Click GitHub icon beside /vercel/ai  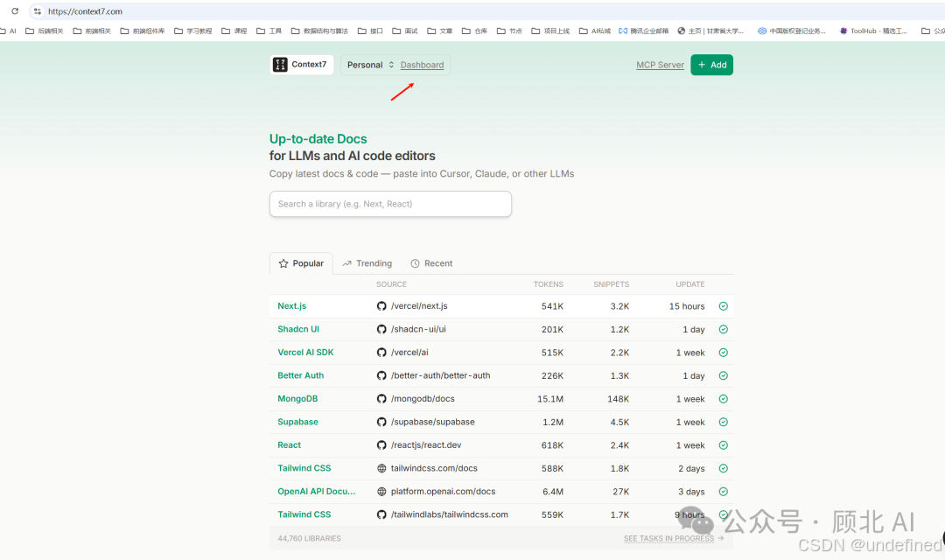[381, 353]
